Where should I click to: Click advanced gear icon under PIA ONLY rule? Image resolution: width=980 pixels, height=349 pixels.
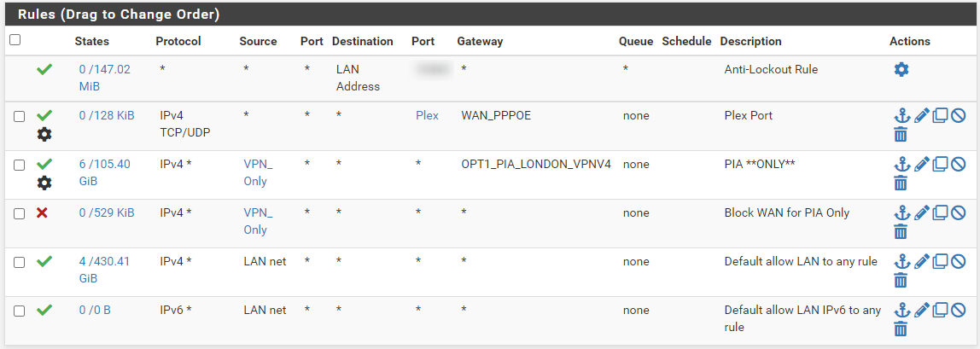pyautogui.click(x=44, y=183)
